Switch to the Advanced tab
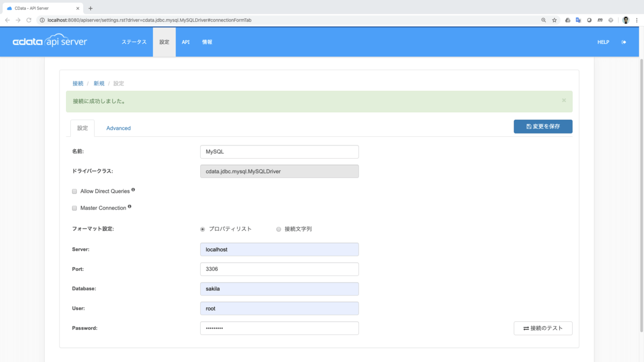 pyautogui.click(x=119, y=128)
